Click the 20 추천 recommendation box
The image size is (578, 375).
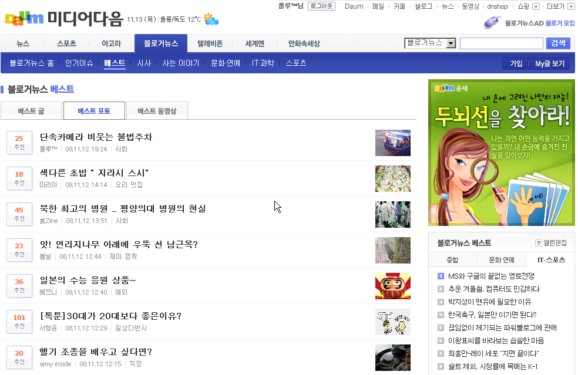[19, 357]
